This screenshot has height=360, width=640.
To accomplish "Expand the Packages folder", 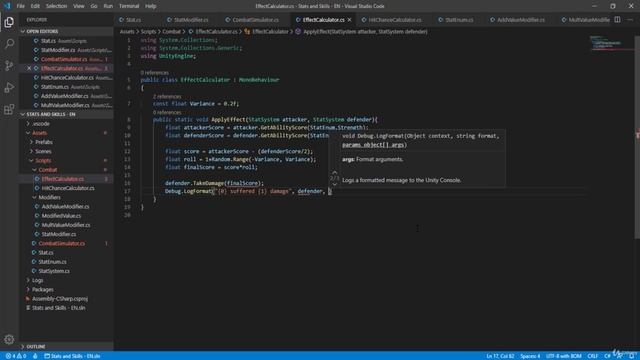I will tap(42, 289).
